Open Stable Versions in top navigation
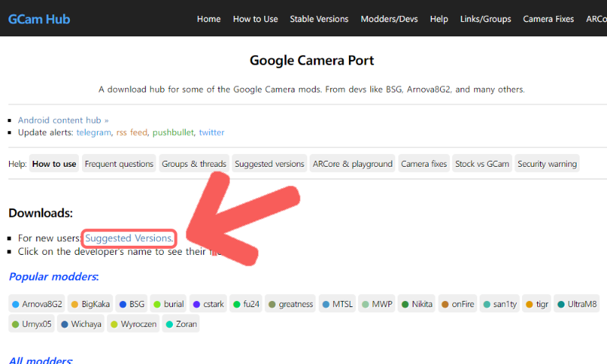The image size is (607, 364). coord(319,19)
